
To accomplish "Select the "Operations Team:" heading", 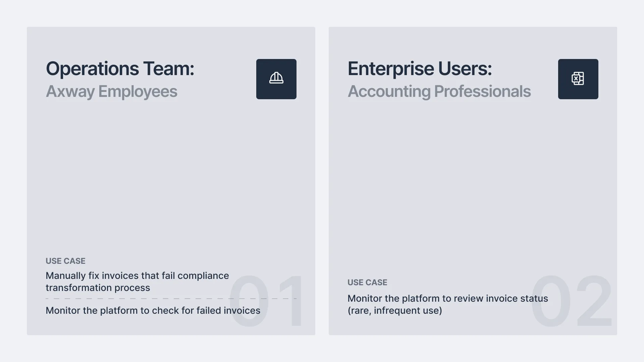I will [120, 69].
